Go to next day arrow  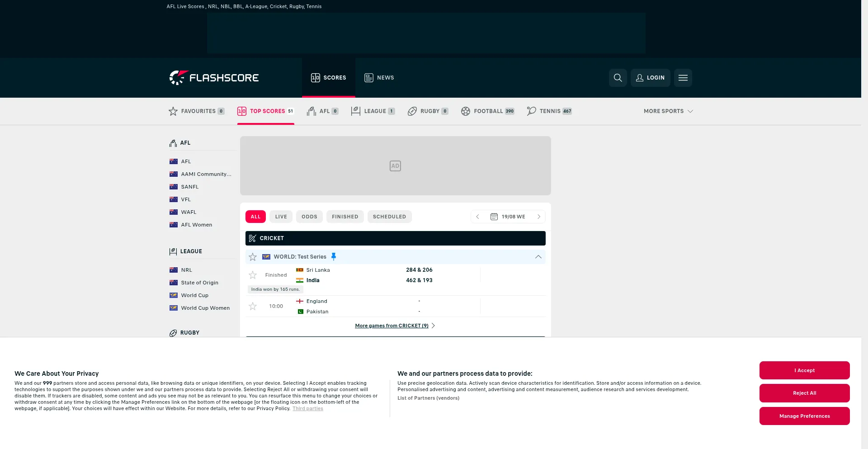point(539,217)
